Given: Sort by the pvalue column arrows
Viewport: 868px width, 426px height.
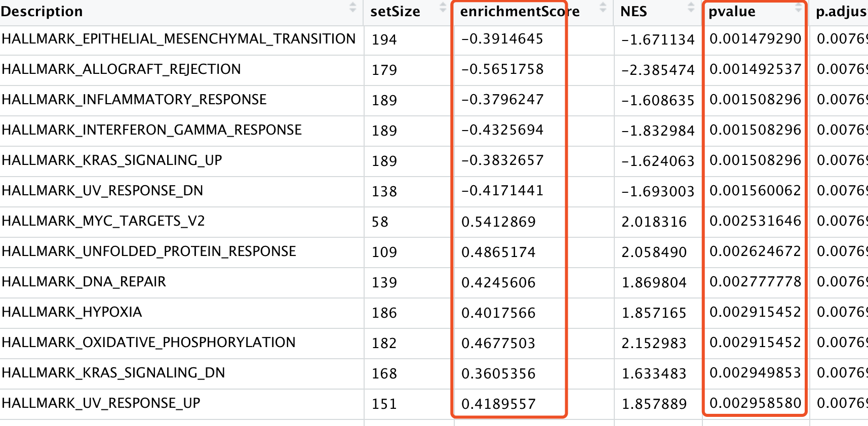Looking at the screenshot, I should (x=799, y=8).
